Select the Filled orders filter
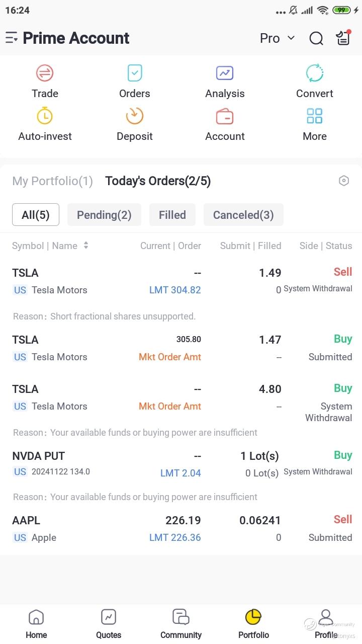Viewport: 362px width, 644px height. click(x=172, y=215)
